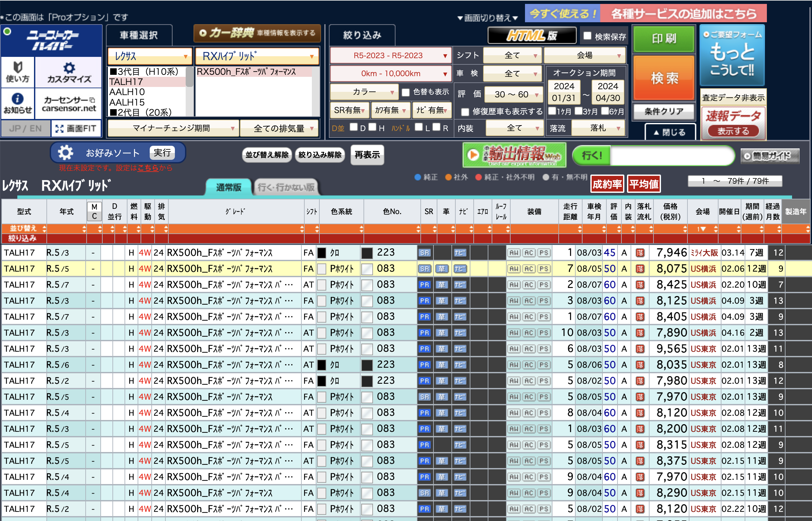Viewport: 812px width, 521px height.
Task: Open the お知らせ info icon
Action: tap(18, 103)
